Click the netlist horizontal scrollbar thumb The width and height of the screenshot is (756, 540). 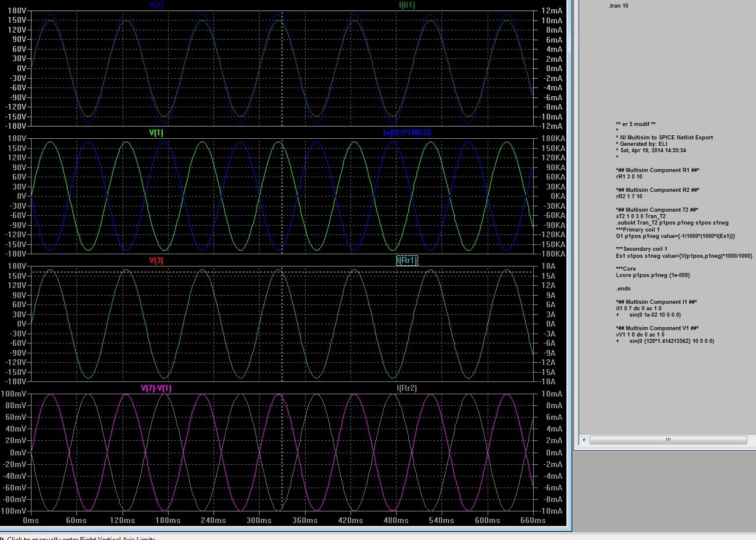[668, 440]
